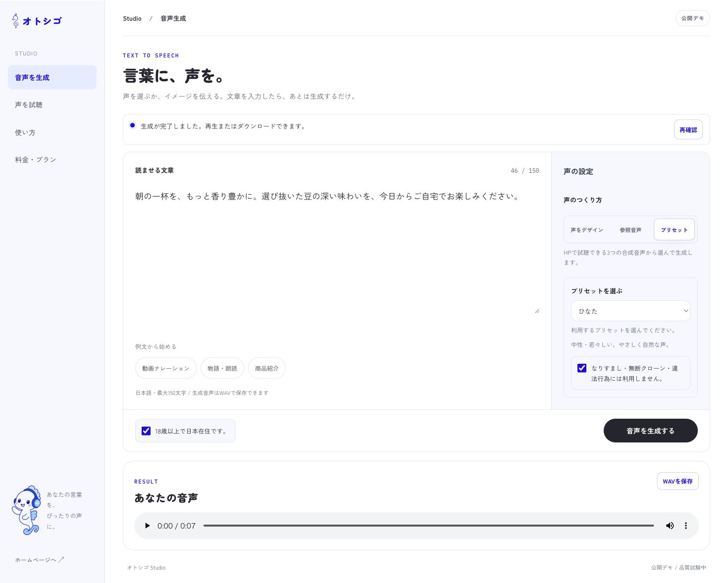Choose the 物語・朗読 example chip
728x583 pixels.
point(222,368)
